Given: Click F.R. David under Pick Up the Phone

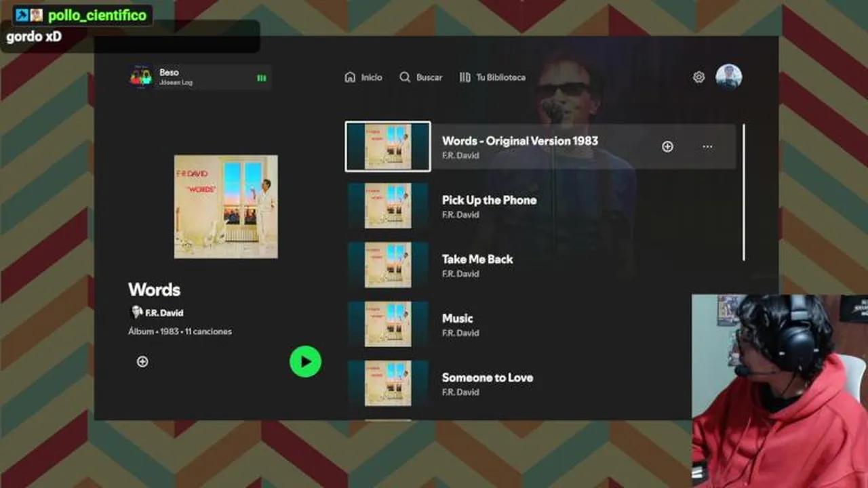Looking at the screenshot, I should [x=460, y=214].
